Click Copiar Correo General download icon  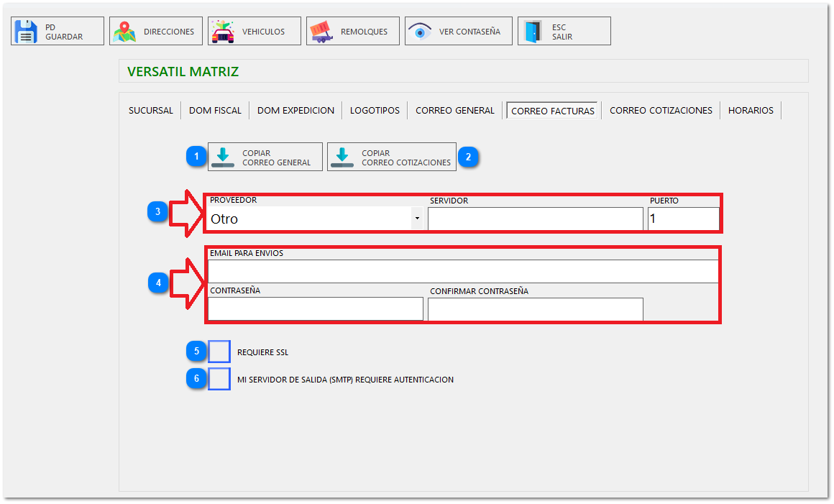point(223,157)
